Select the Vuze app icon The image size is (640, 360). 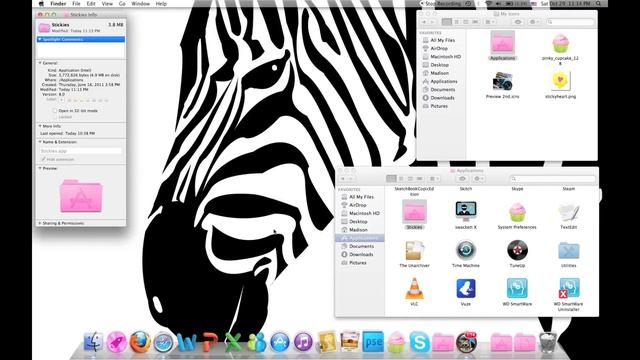tap(466, 289)
